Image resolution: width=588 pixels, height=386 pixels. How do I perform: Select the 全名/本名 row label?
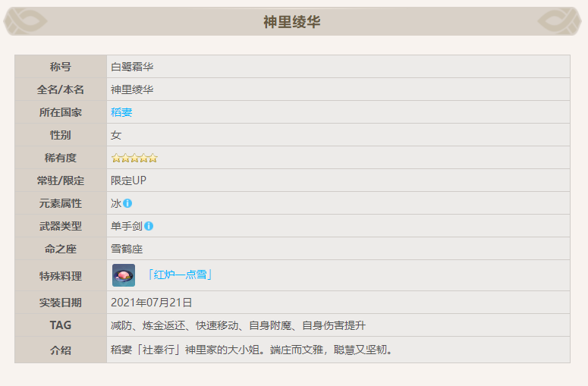point(61,89)
